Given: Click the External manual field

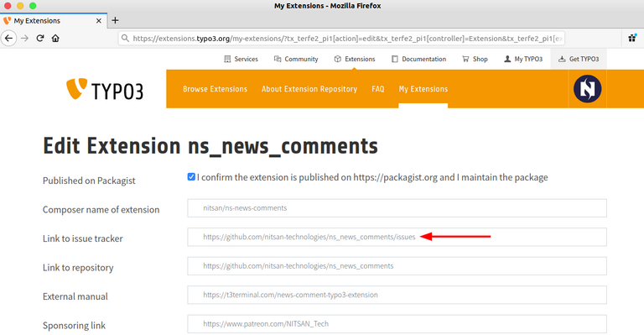Looking at the screenshot, I should pos(397,295).
